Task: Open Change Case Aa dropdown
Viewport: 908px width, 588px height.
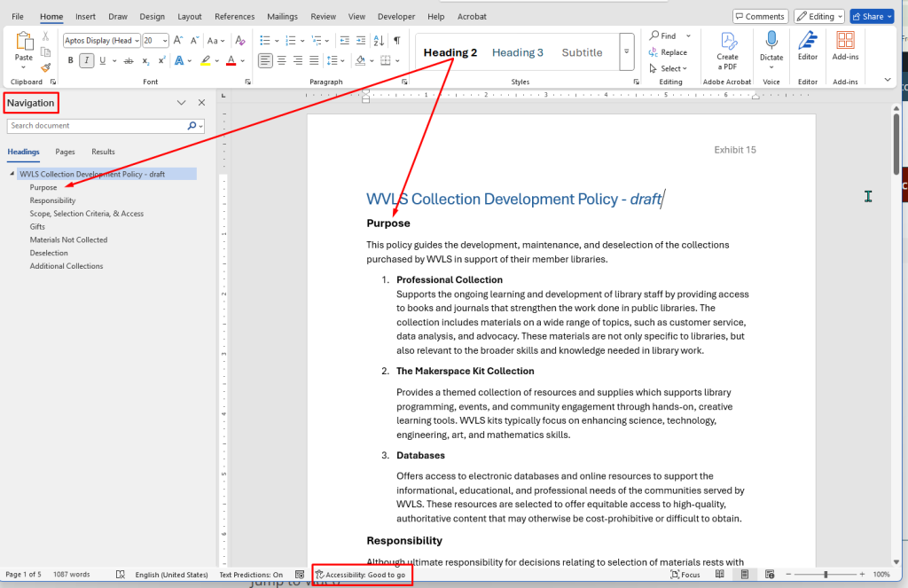Action: [215, 41]
